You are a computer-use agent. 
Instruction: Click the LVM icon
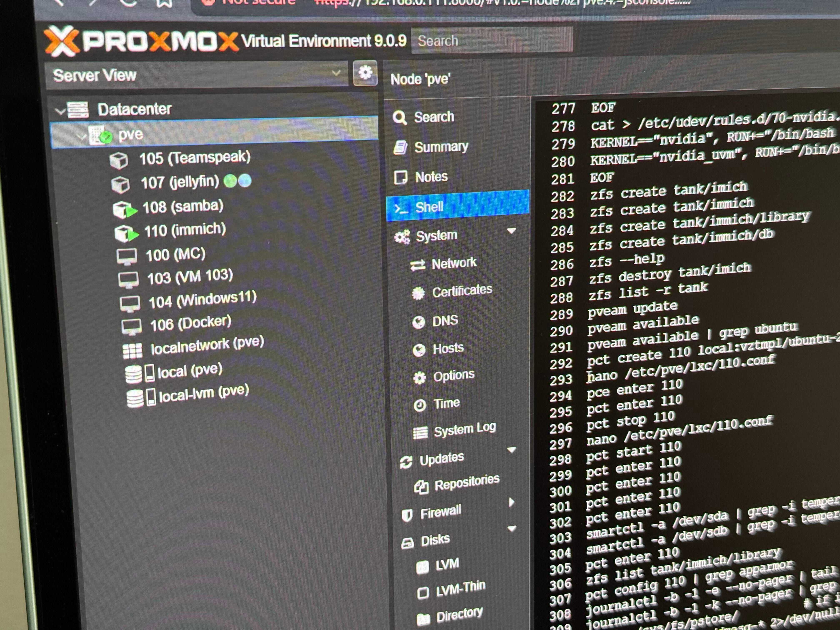tap(423, 567)
